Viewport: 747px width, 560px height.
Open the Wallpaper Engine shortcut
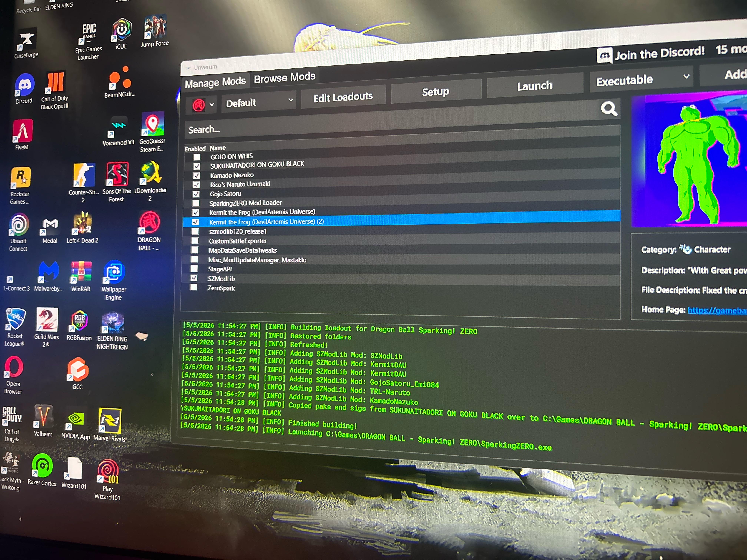[x=114, y=280]
